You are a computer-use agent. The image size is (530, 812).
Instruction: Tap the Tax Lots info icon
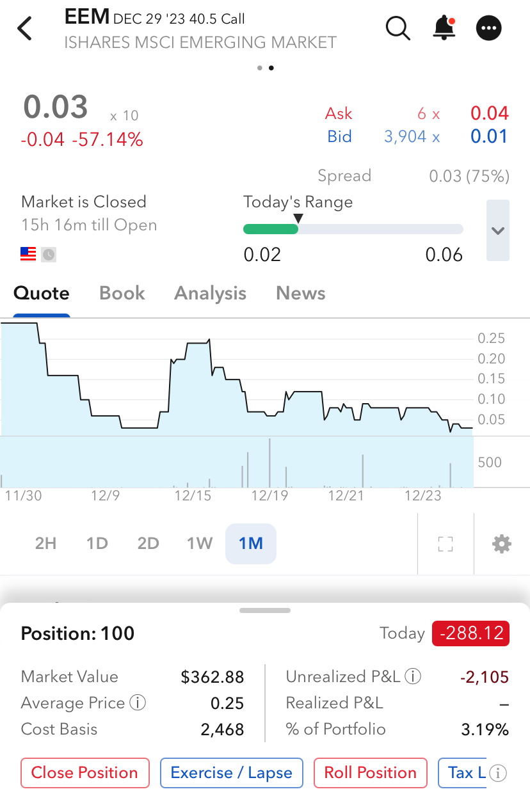498,773
